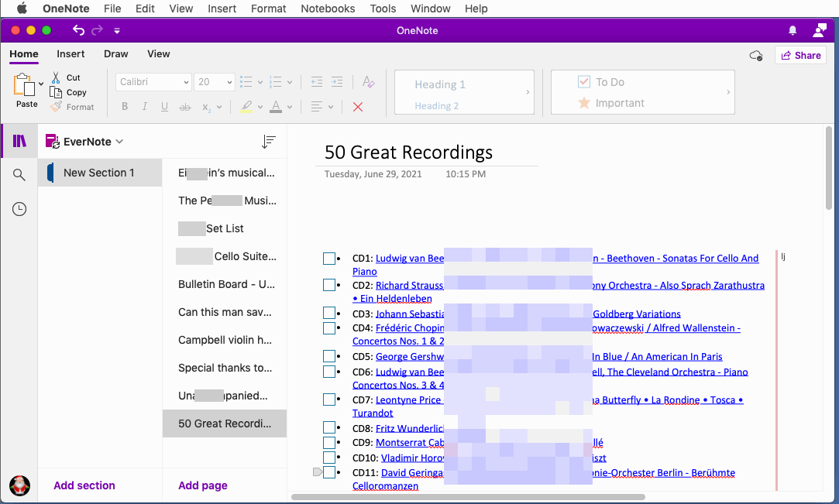This screenshot has width=839, height=504.
Task: Open the account profile icon in title bar
Action: pos(819,30)
